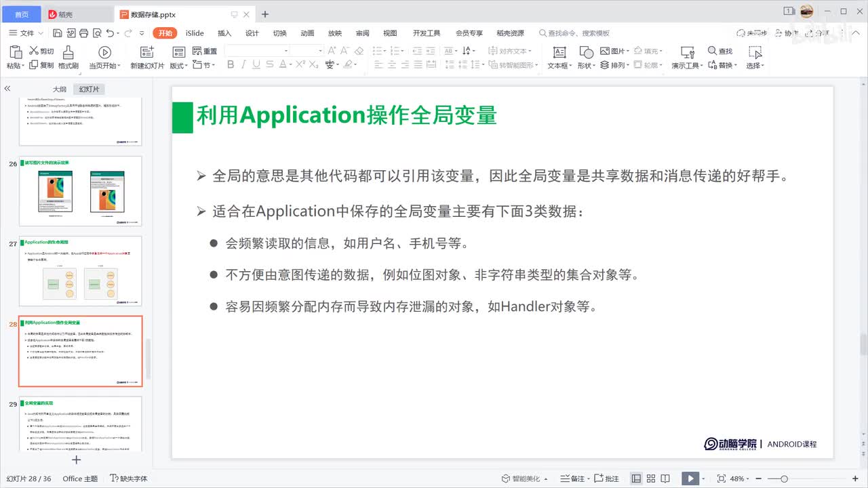Image resolution: width=868 pixels, height=488 pixels.
Task: Toggle subscript formatting
Action: pos(313,64)
